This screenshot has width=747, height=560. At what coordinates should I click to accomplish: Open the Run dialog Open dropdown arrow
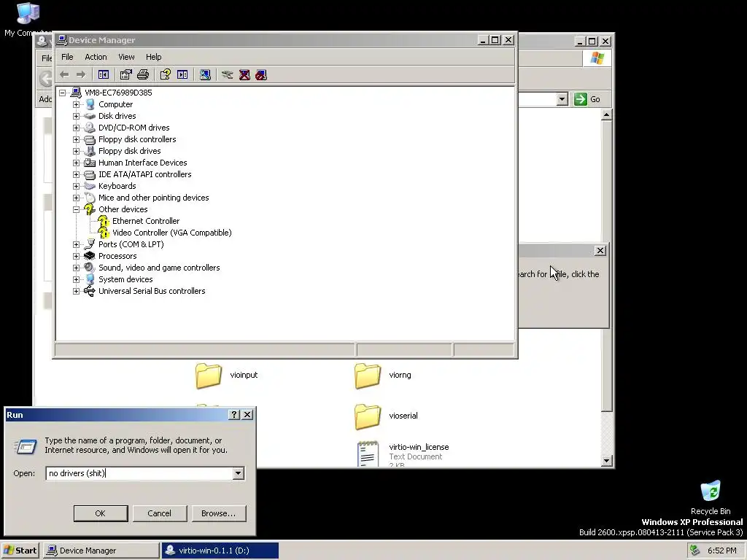(239, 473)
